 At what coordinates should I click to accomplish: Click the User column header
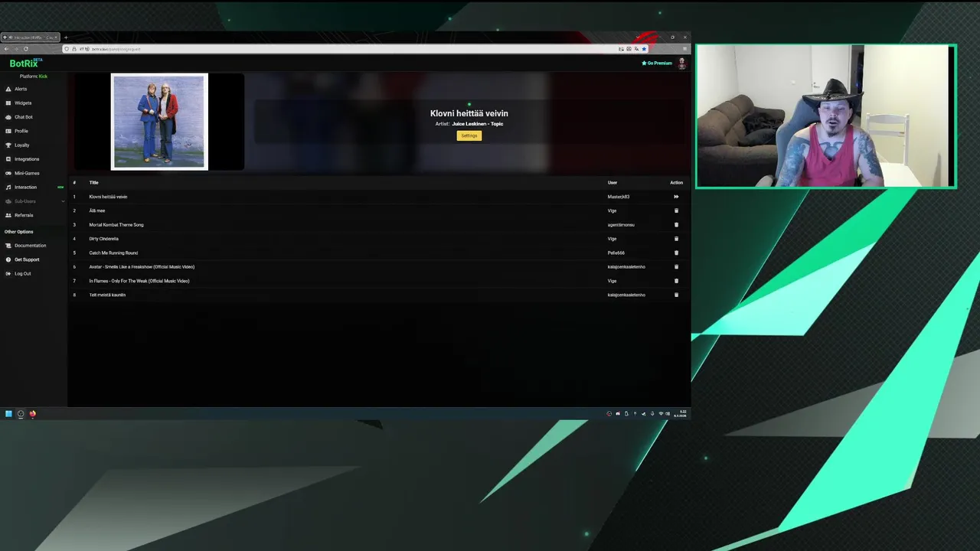click(x=612, y=183)
